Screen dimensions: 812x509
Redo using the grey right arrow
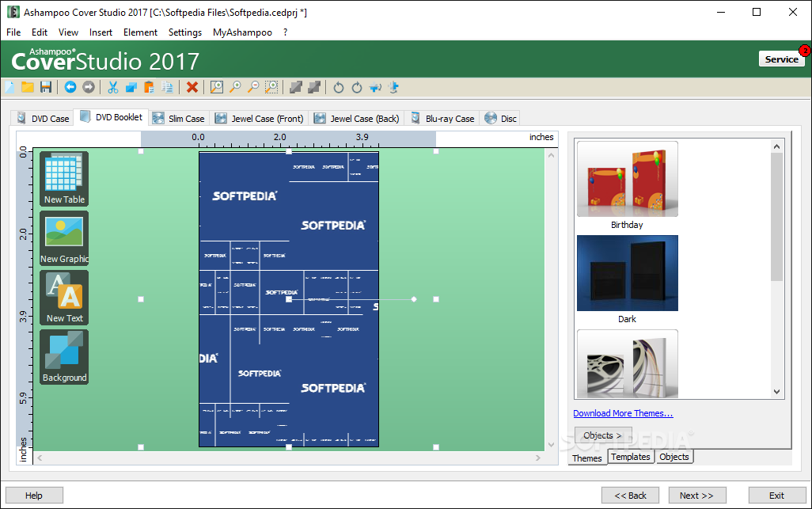click(89, 87)
